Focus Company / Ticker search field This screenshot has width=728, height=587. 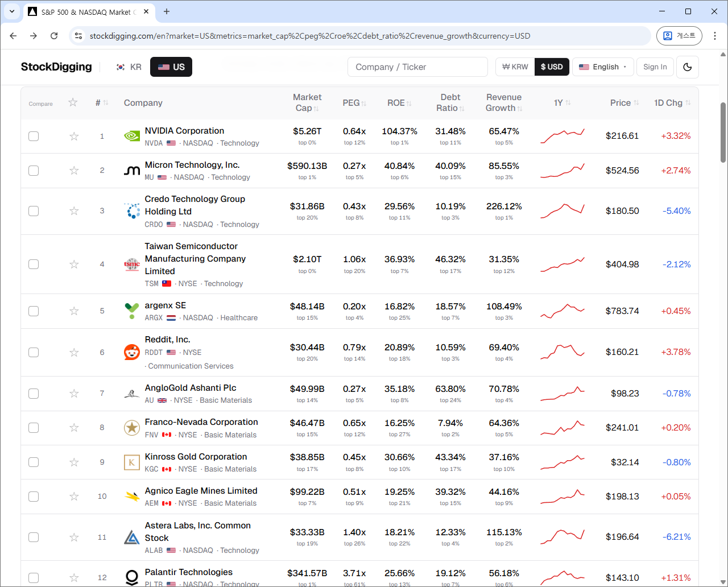(417, 67)
